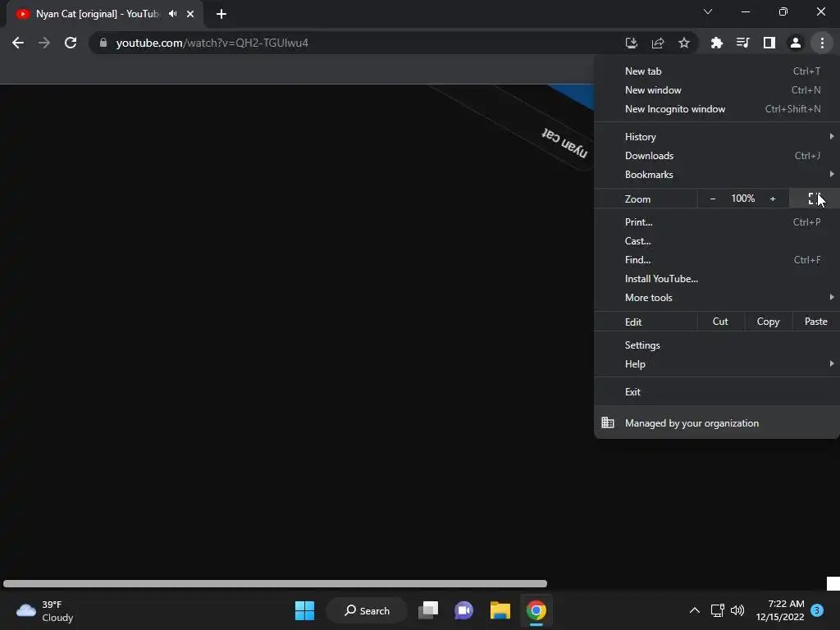
Task: Close the Chrome three-dot menu button
Action: [822, 43]
